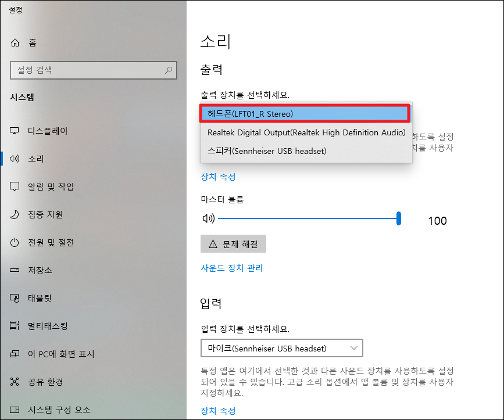
Task: Click the search magnifier icon
Action: pos(169,70)
